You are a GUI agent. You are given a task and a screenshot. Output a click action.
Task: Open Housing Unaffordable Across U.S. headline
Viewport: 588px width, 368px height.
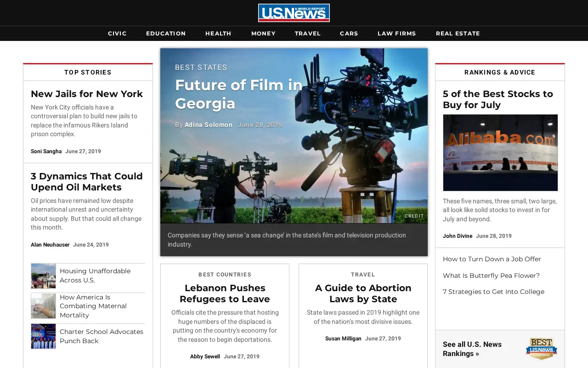(95, 276)
